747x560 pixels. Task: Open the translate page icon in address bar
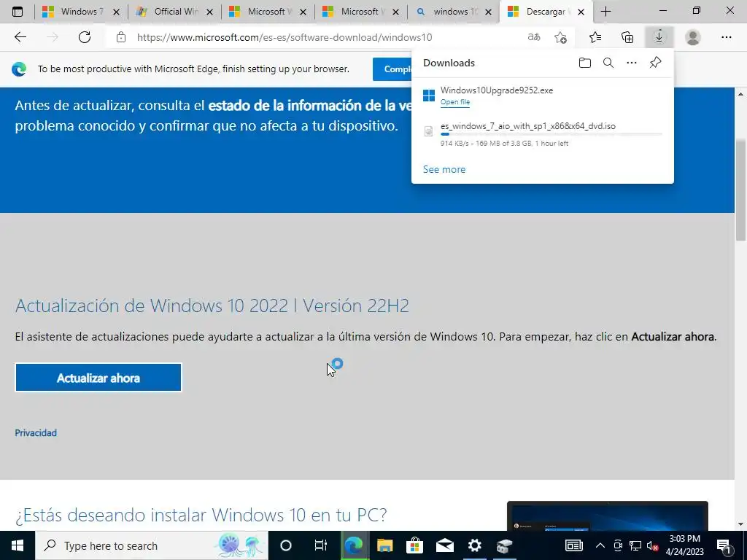(x=534, y=37)
